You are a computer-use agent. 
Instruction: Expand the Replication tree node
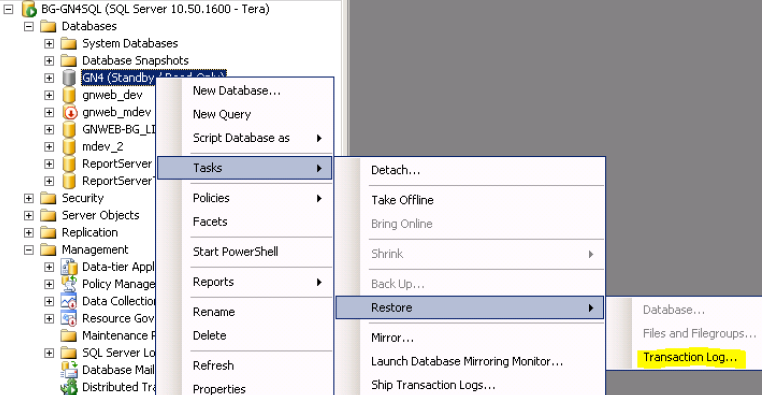pos(29,233)
